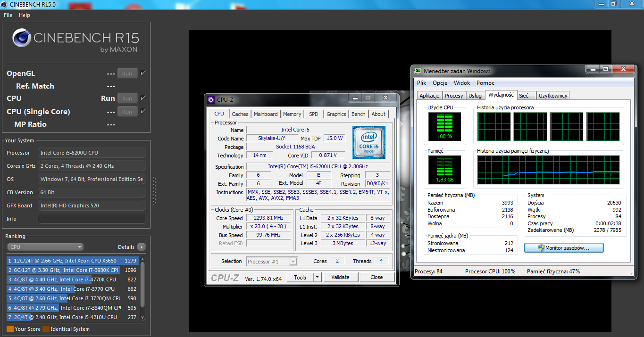This screenshot has width=644, height=337.
Task: Select the Wydajność tab in Task Manager
Action: pyautogui.click(x=502, y=95)
